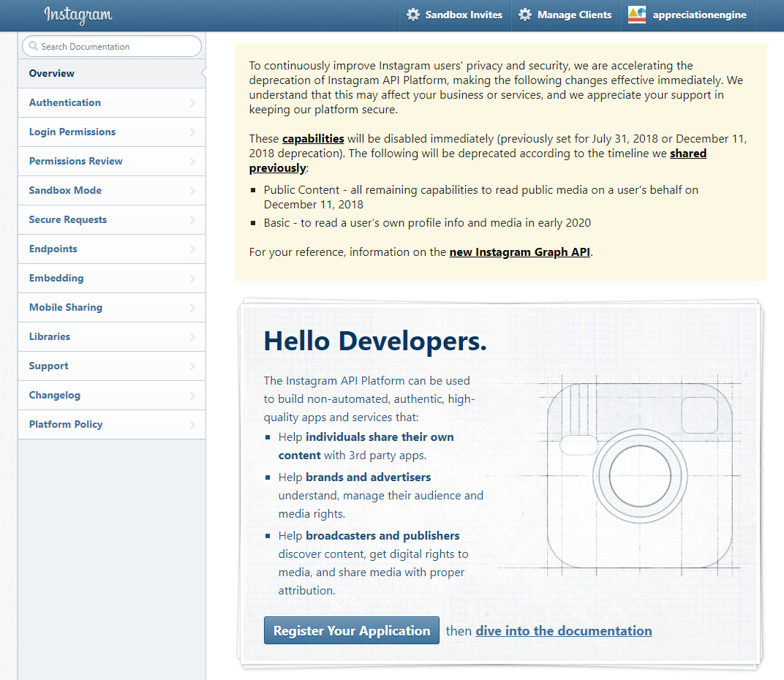This screenshot has height=680, width=784.
Task: Click the Sandbox Invites gear icon
Action: point(413,15)
